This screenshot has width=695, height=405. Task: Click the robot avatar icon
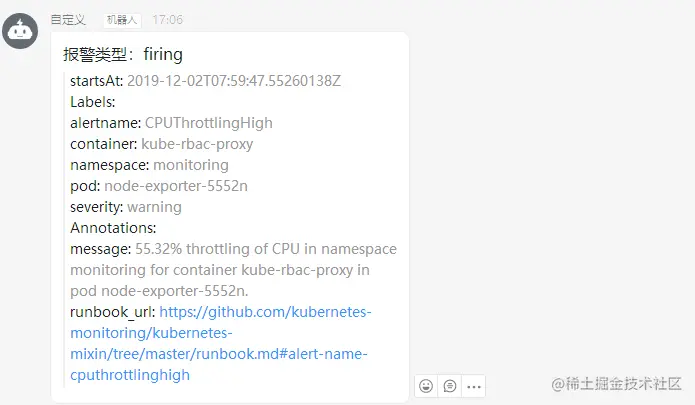[21, 30]
